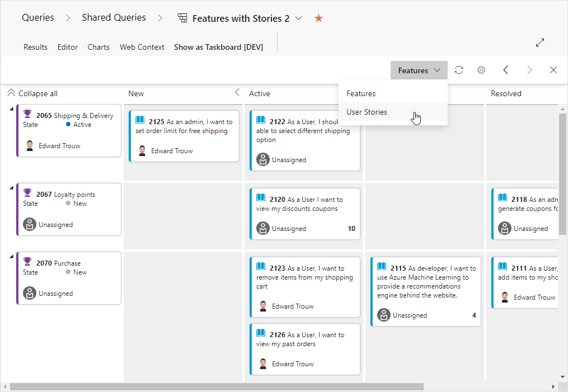The height and width of the screenshot is (392, 568).
Task: Toggle the favorite star for query
Action: [318, 18]
